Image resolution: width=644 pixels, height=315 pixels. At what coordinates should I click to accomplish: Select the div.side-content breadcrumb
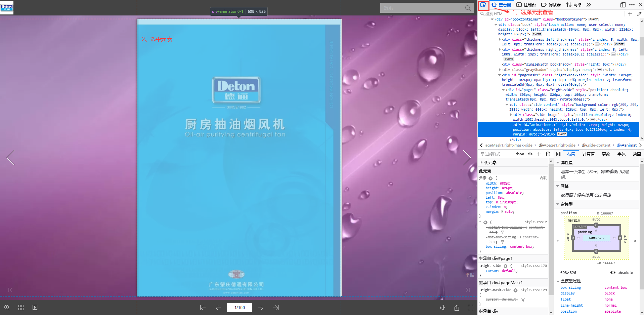[x=596, y=145]
